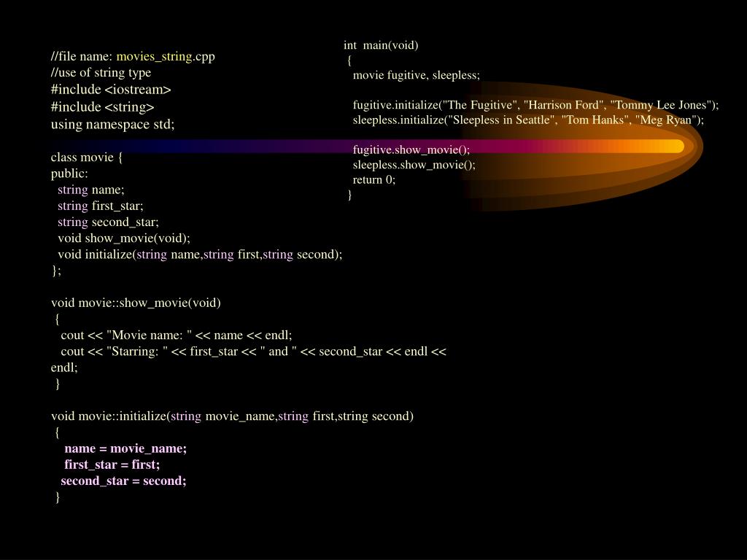Click the "sleepless.show_movie();" call
Viewport: 747px width, 560px height.
414,166
